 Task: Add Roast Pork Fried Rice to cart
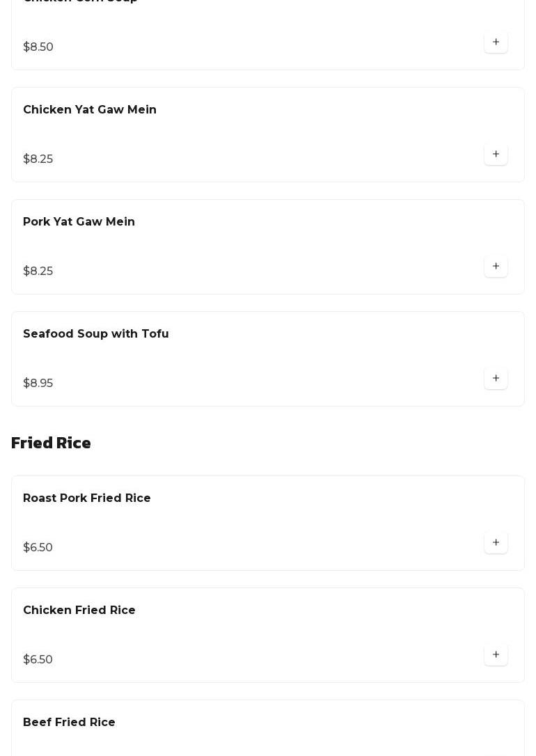pyautogui.click(x=496, y=543)
